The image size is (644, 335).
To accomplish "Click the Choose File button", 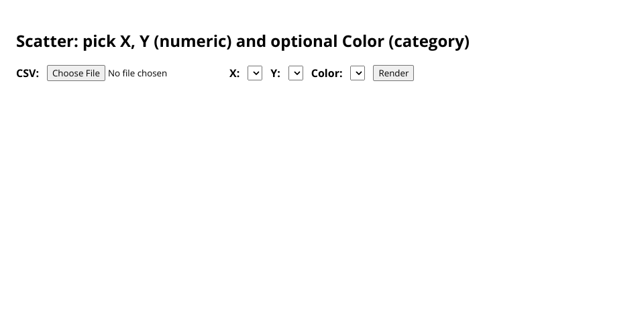I will (76, 73).
